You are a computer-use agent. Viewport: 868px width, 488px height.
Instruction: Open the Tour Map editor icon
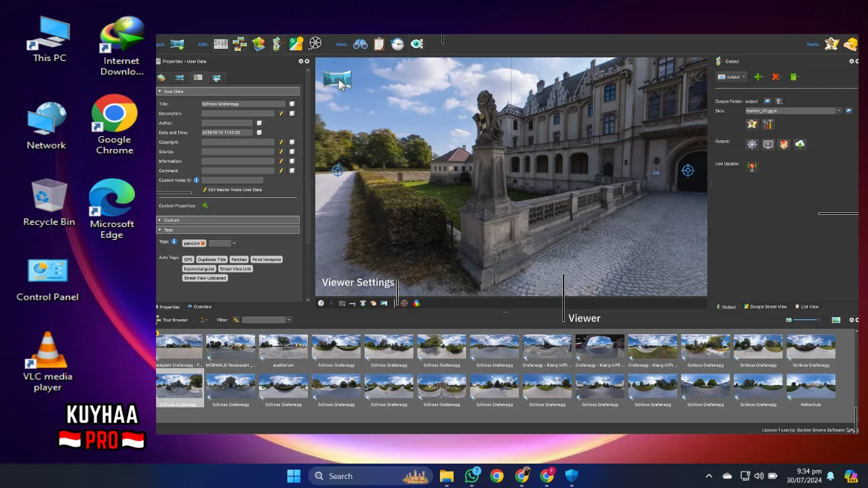point(258,44)
